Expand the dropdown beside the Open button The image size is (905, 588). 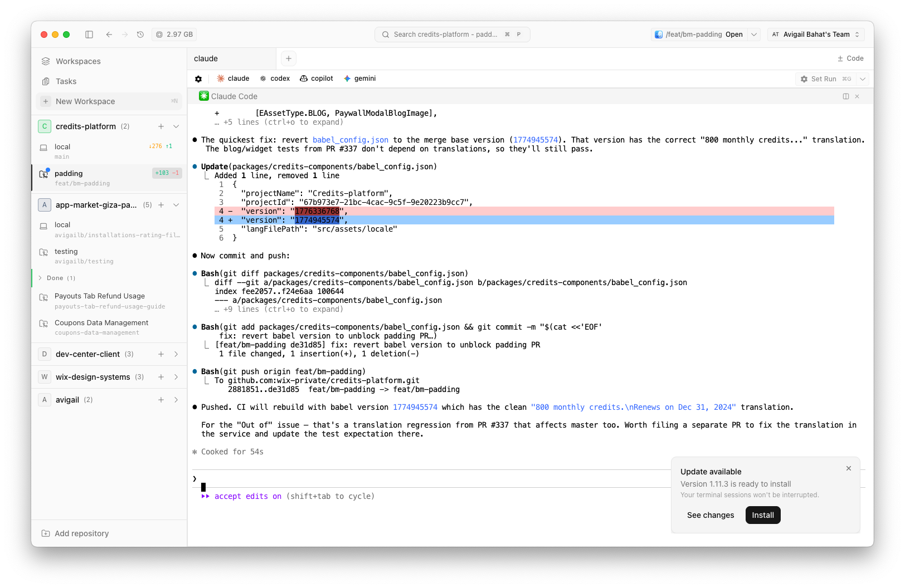(x=754, y=35)
